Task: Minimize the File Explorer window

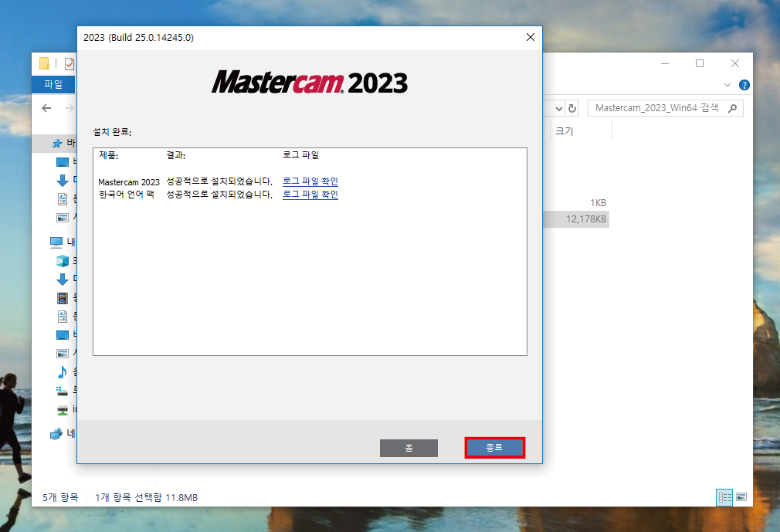Action: click(x=665, y=63)
